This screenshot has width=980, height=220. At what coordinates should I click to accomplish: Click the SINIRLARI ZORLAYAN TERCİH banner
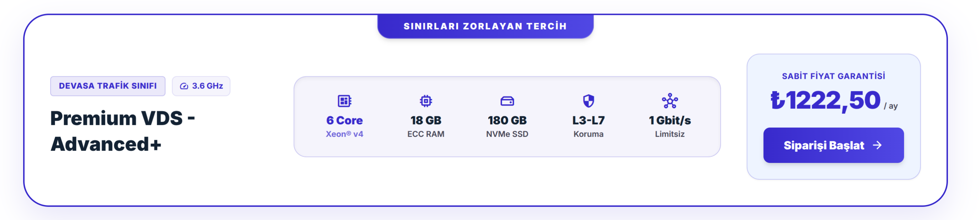point(485,26)
